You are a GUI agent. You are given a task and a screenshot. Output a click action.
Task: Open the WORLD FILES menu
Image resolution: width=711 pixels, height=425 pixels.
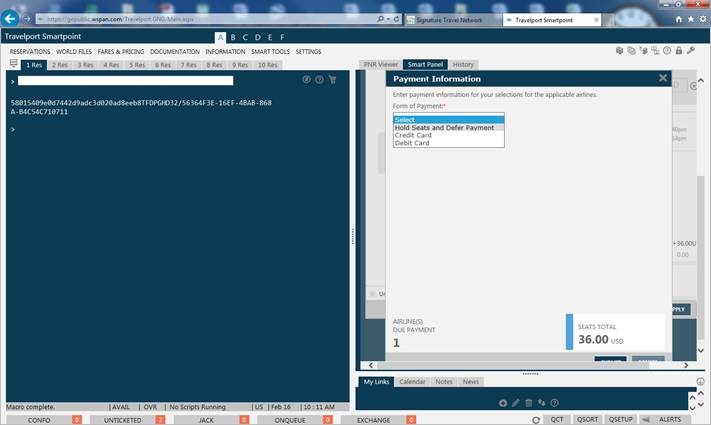[74, 52]
